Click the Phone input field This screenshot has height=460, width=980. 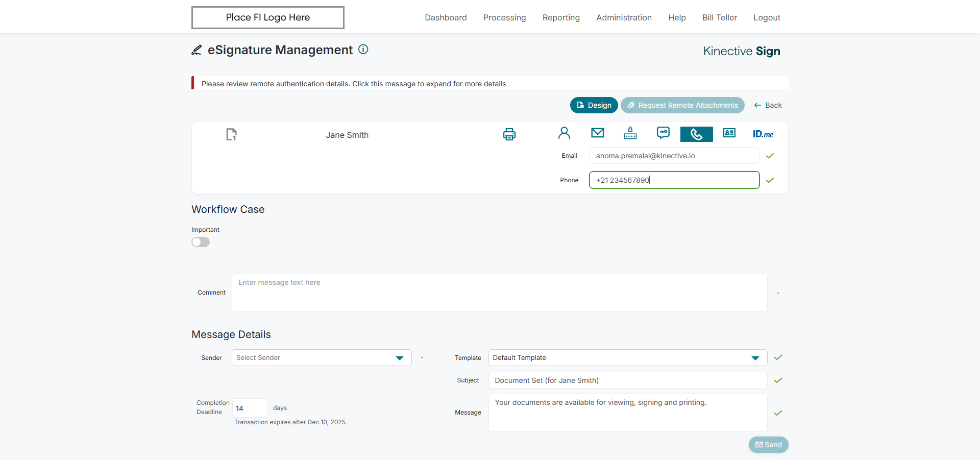point(674,180)
